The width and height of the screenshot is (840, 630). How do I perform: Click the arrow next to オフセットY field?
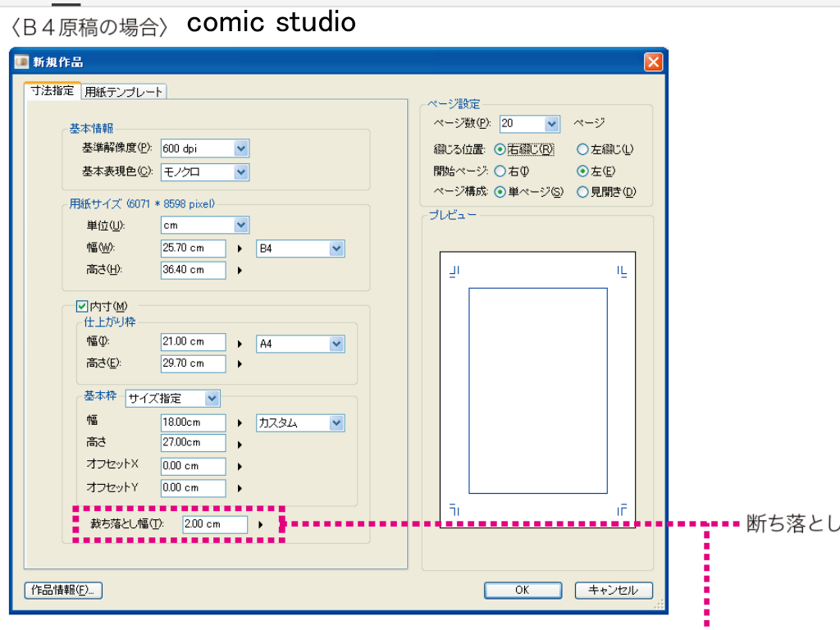coord(240,488)
